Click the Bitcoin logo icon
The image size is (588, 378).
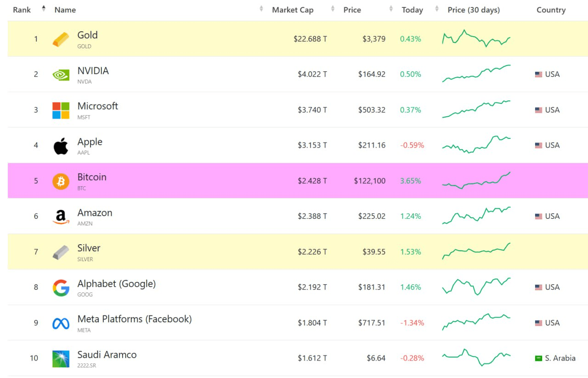[x=61, y=181]
